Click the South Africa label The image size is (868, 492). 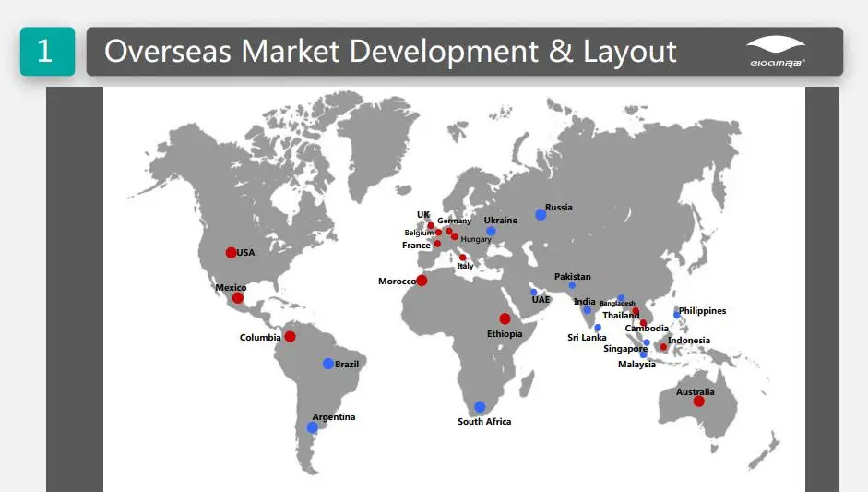click(x=484, y=421)
